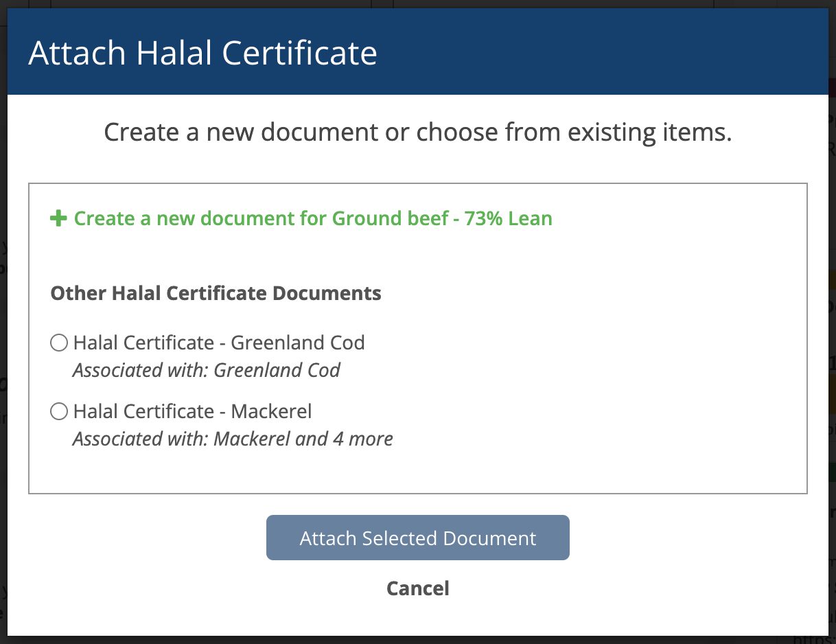Click the Halal Certificate - Mackerel label text
Image resolution: width=836 pixels, height=644 pixels.
coord(193,411)
